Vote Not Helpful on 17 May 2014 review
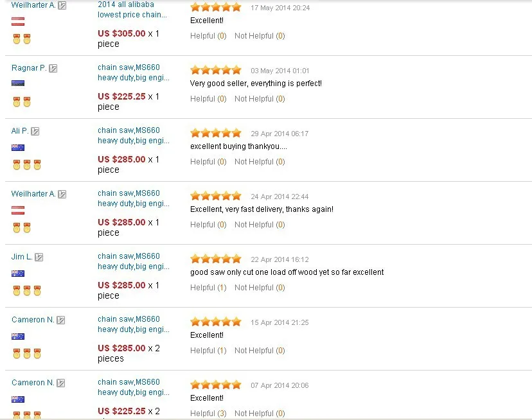Screen dimensions: 532x420 pyautogui.click(x=260, y=36)
